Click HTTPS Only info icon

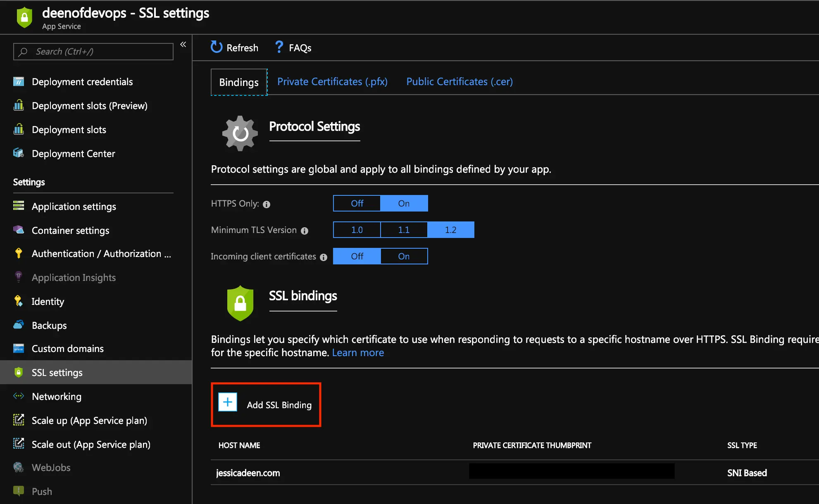(x=267, y=204)
